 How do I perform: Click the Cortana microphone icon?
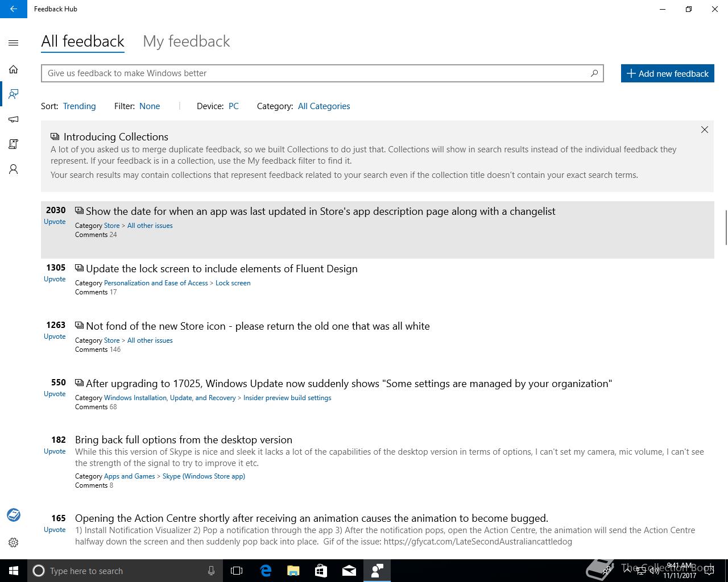point(211,571)
